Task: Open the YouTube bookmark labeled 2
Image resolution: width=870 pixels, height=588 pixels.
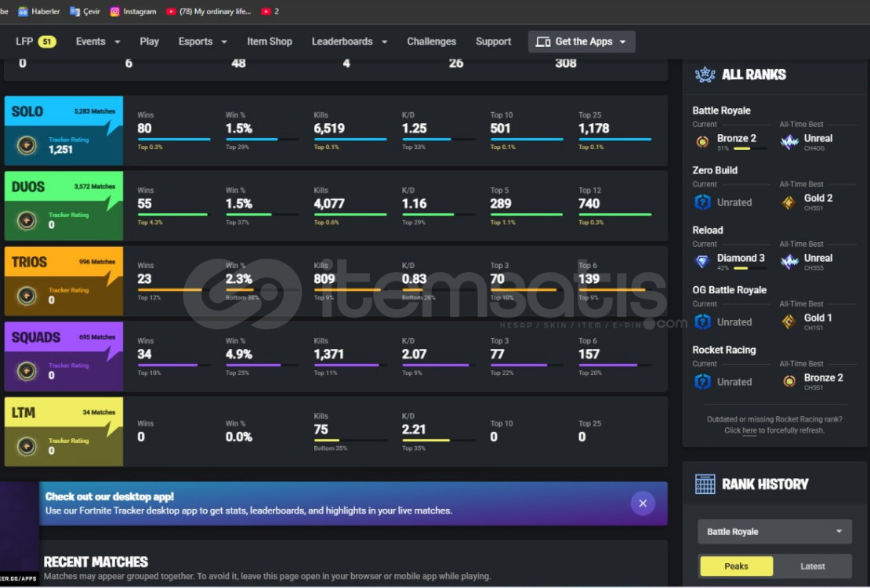Action: pos(270,11)
